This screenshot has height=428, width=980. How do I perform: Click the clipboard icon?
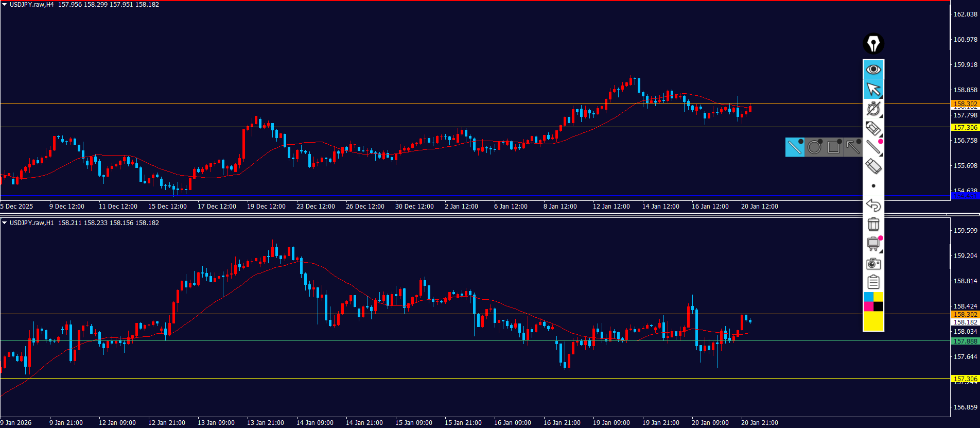pos(873,282)
